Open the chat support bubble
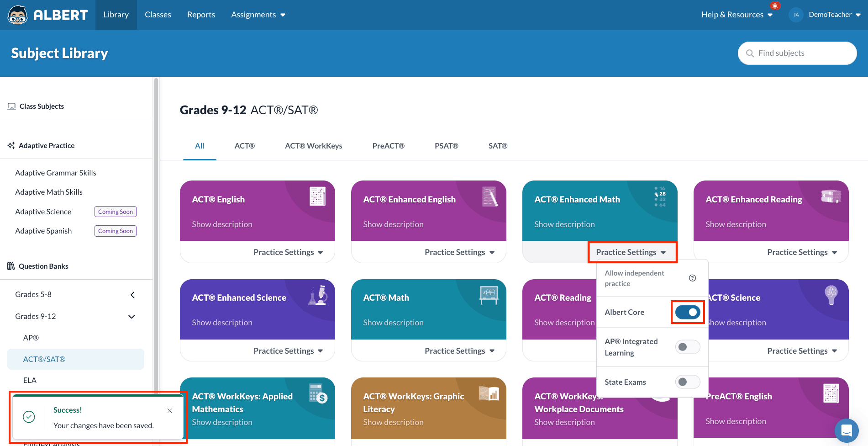The image size is (868, 446). (847, 430)
